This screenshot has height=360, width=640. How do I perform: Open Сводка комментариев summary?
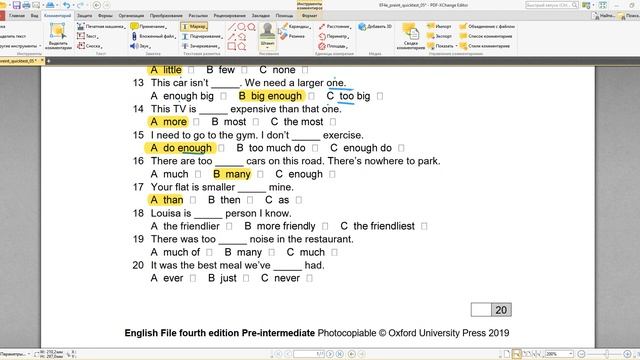410,37
